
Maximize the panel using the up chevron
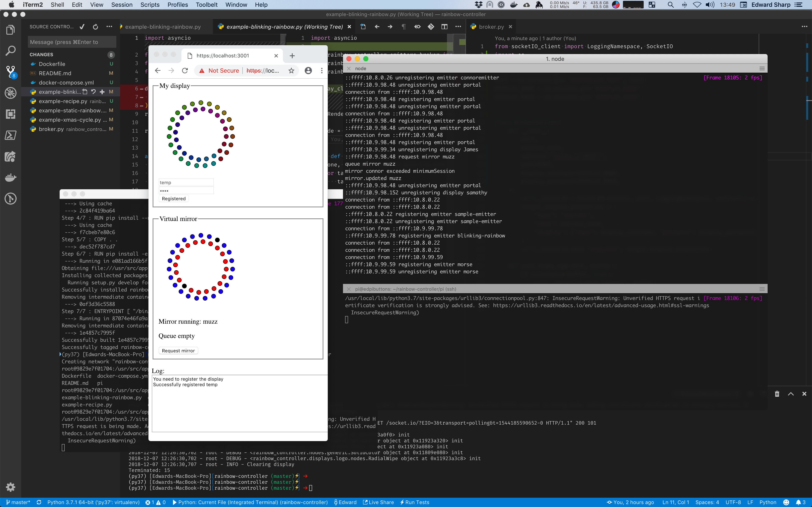pyautogui.click(x=791, y=394)
